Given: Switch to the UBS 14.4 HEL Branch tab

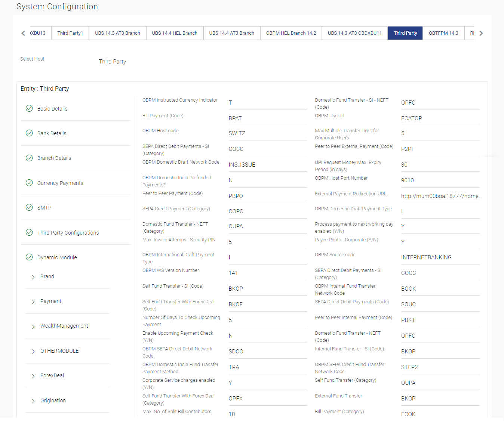Looking at the screenshot, I should (175, 33).
